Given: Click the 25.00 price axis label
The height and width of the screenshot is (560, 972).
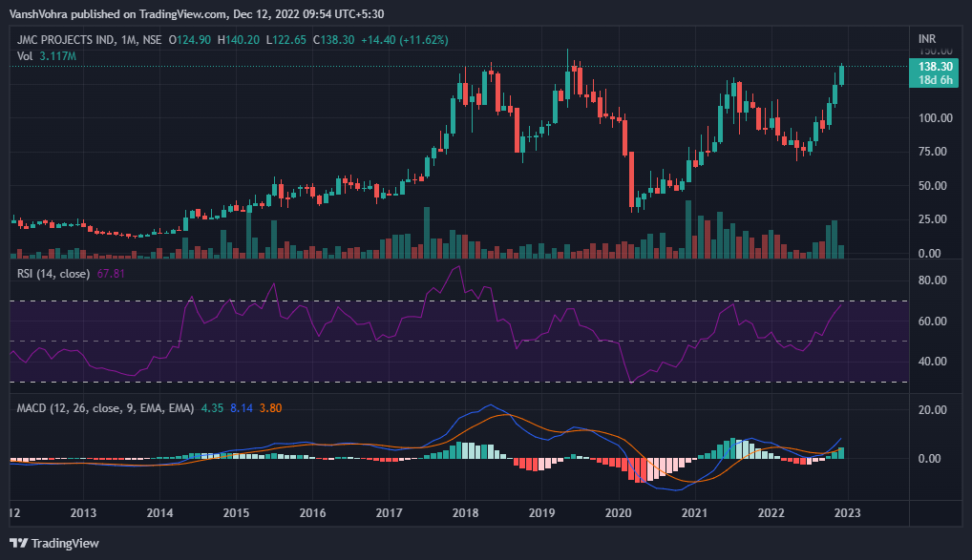Looking at the screenshot, I should tap(932, 219).
